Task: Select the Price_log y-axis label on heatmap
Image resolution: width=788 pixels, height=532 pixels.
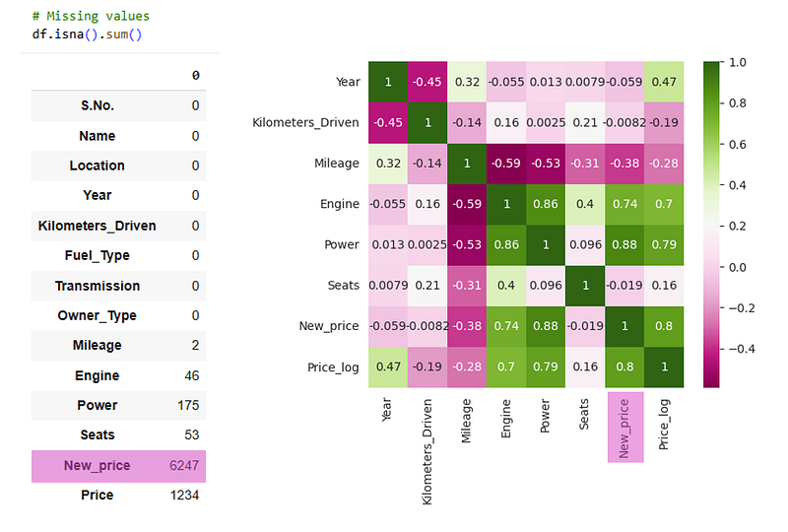Action: click(x=332, y=367)
